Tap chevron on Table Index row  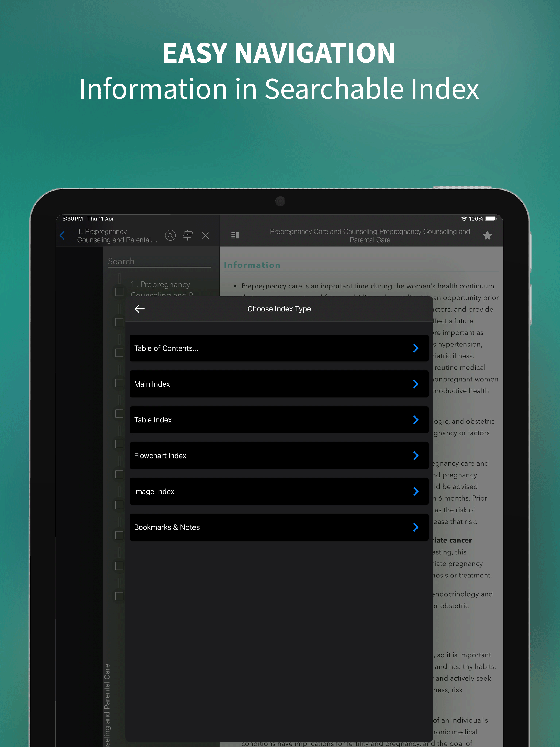tap(416, 420)
